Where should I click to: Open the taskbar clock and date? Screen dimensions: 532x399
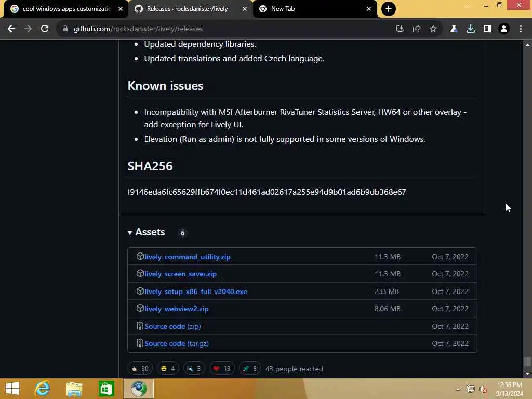click(x=509, y=389)
